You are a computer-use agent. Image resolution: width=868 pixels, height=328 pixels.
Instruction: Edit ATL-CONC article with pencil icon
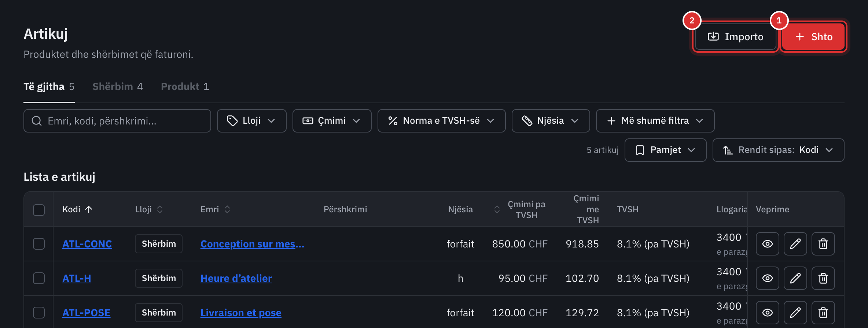pos(795,244)
